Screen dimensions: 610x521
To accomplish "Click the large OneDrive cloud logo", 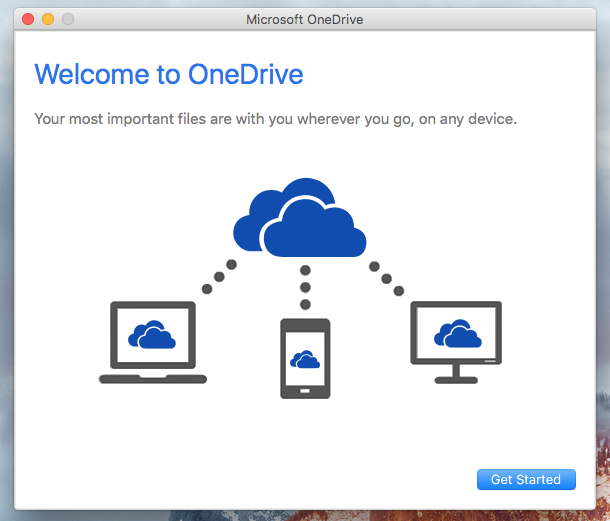I will click(300, 218).
